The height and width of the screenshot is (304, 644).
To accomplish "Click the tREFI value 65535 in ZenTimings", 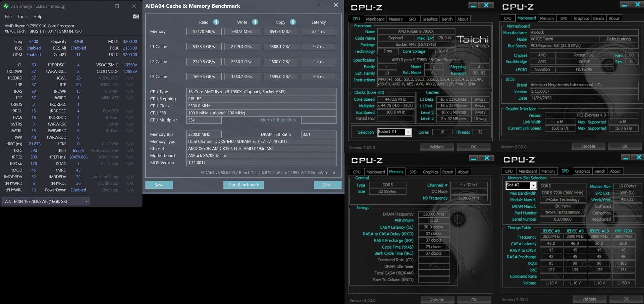I will coord(78,150).
